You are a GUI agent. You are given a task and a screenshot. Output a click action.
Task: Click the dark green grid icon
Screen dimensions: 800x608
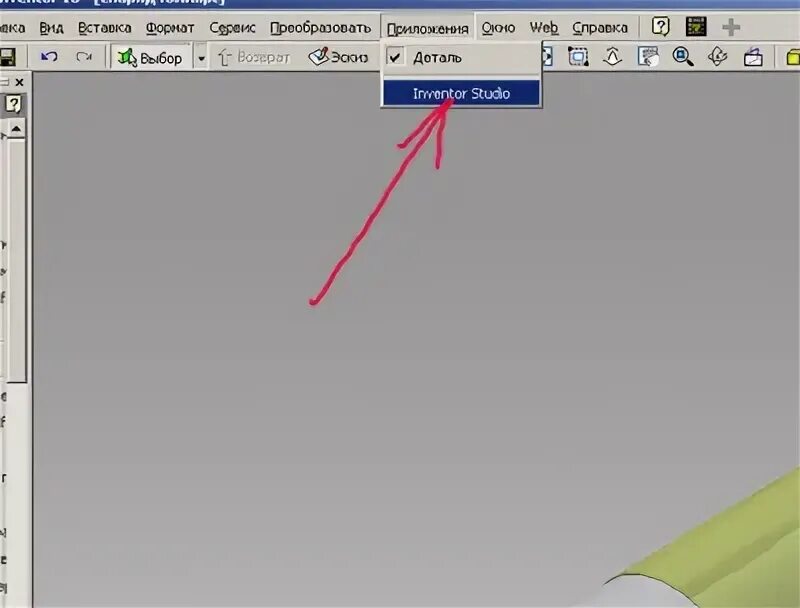click(x=696, y=27)
